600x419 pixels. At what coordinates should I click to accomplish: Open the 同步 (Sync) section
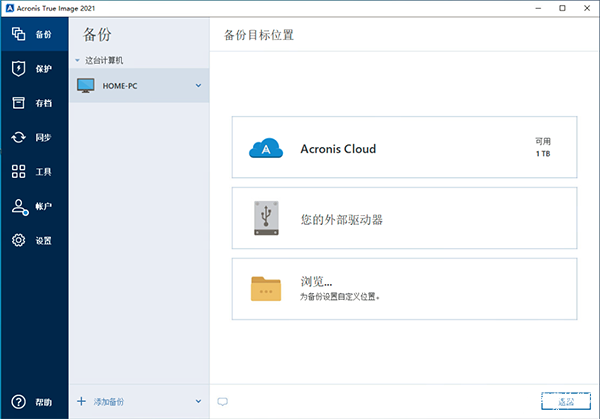(33, 137)
